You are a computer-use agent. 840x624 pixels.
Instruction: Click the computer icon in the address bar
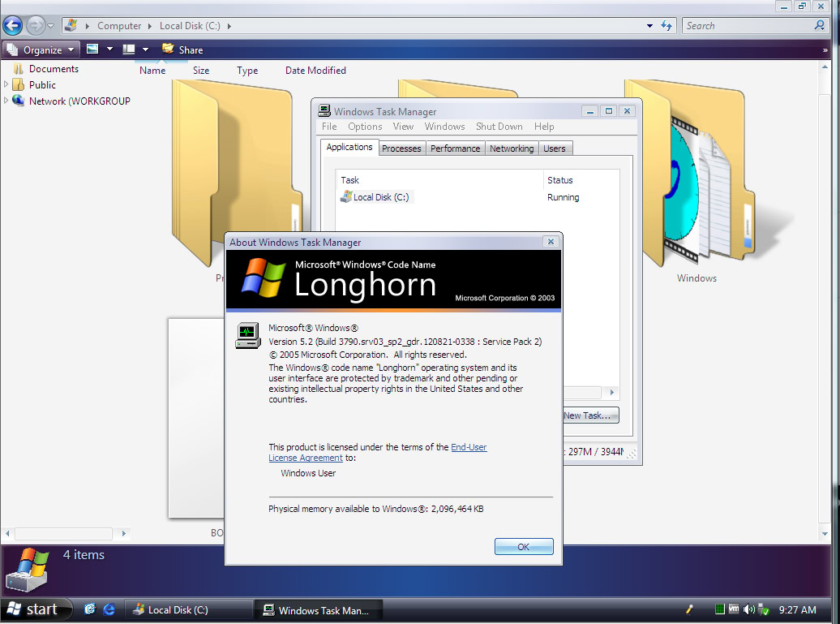(x=71, y=25)
